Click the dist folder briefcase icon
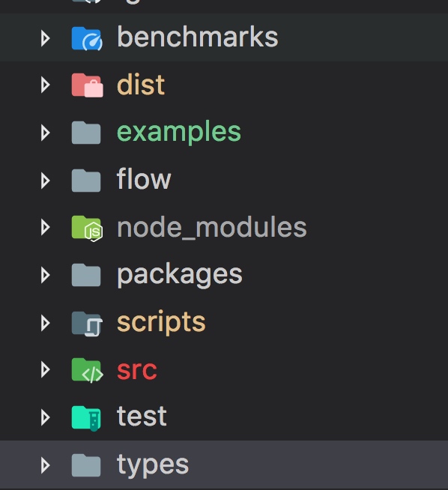 pyautogui.click(x=87, y=85)
